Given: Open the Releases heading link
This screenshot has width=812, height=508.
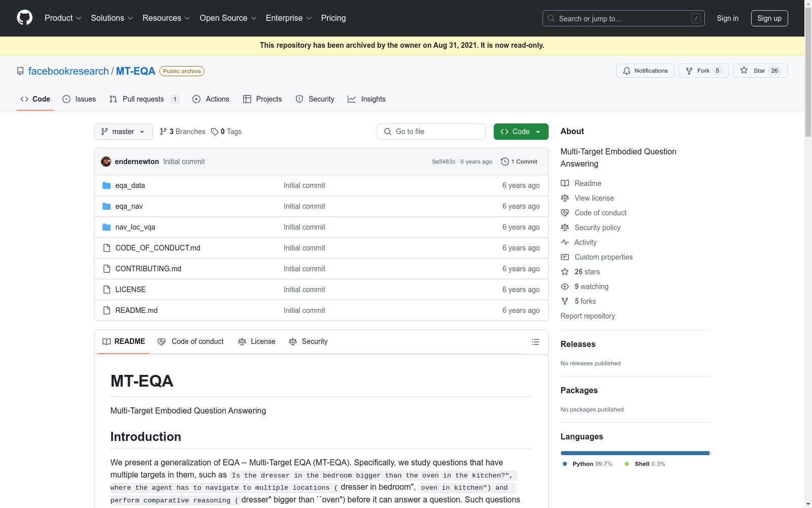Looking at the screenshot, I should [578, 344].
